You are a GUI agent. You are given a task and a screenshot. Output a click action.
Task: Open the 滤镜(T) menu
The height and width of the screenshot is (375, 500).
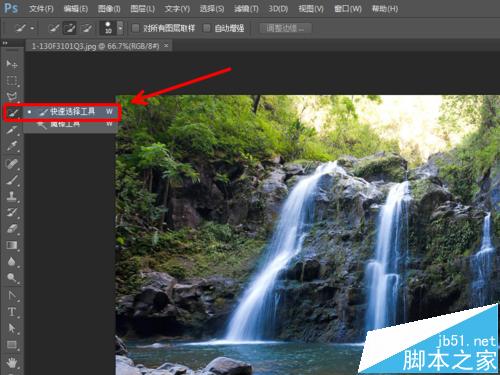point(246,9)
